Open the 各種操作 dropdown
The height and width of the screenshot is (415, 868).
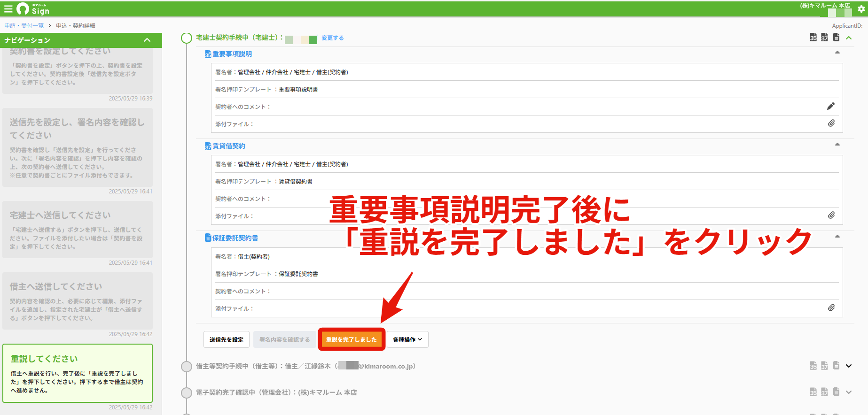point(407,339)
